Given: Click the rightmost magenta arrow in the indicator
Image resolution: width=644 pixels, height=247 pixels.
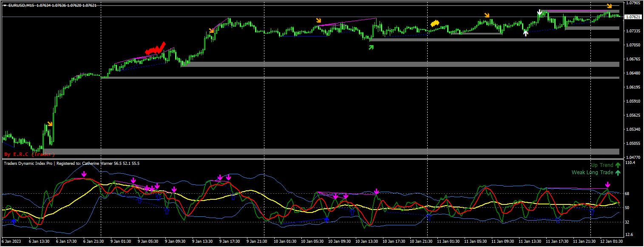Looking at the screenshot, I should (x=607, y=185).
